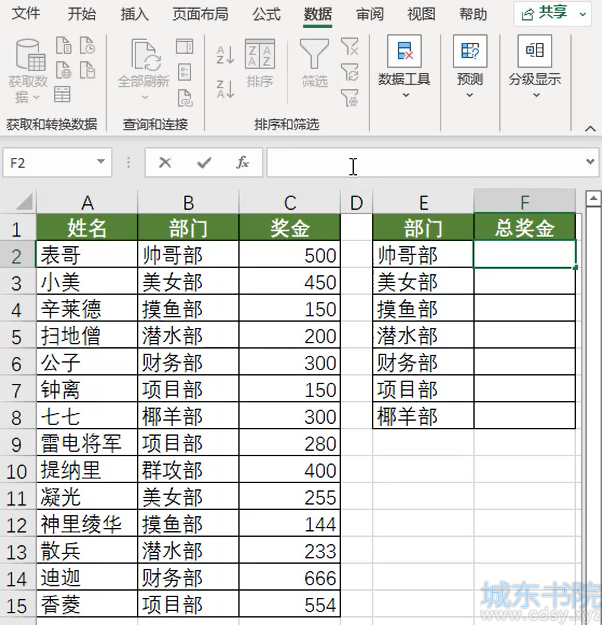The height and width of the screenshot is (625, 602).
Task: Open the Forecast (预测) icon
Action: tap(470, 51)
